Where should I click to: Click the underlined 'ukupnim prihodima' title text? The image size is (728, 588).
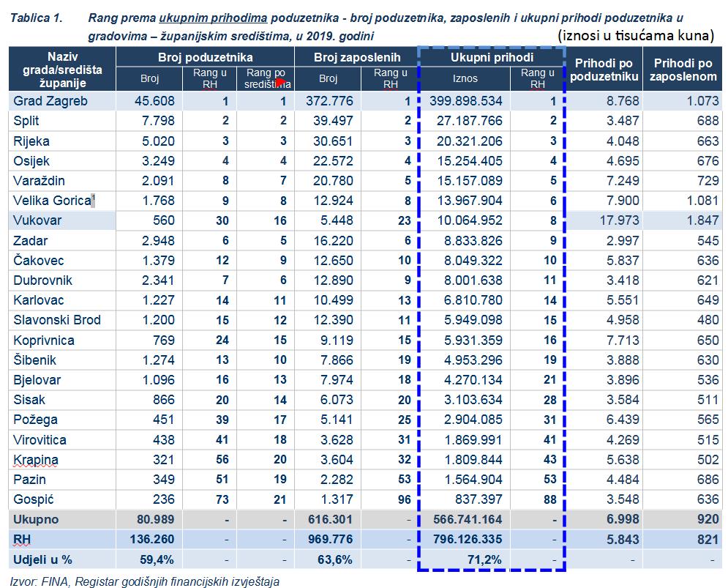213,18
